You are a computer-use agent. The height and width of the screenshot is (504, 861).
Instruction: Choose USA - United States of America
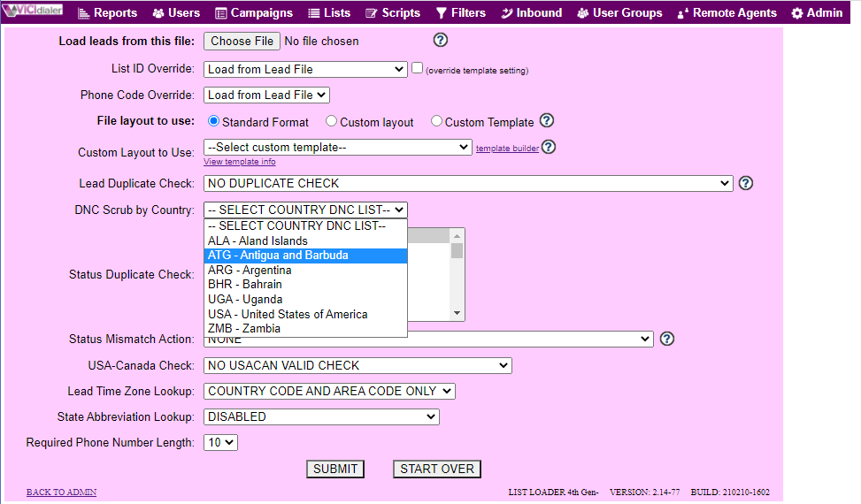coord(306,314)
